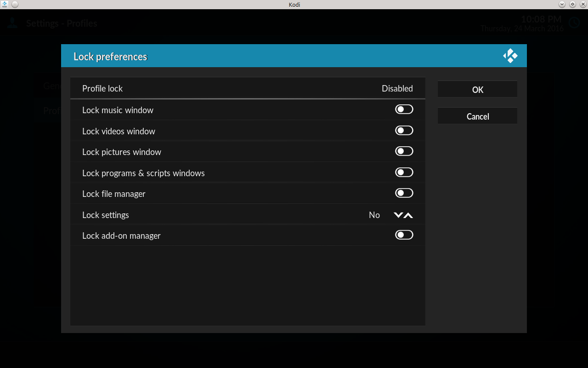588x368 pixels.
Task: Turn on Lock pictures window
Action: coord(404,151)
